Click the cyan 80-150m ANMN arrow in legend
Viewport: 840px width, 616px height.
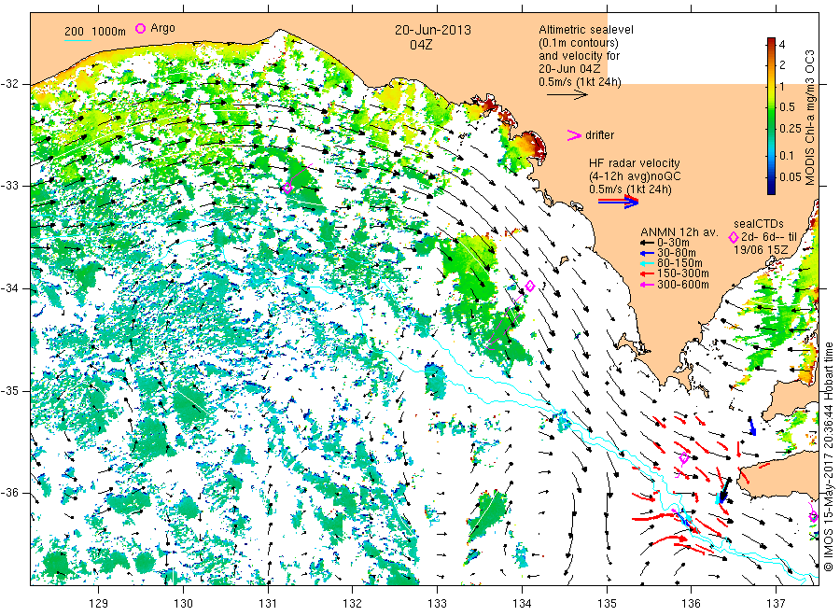(647, 263)
